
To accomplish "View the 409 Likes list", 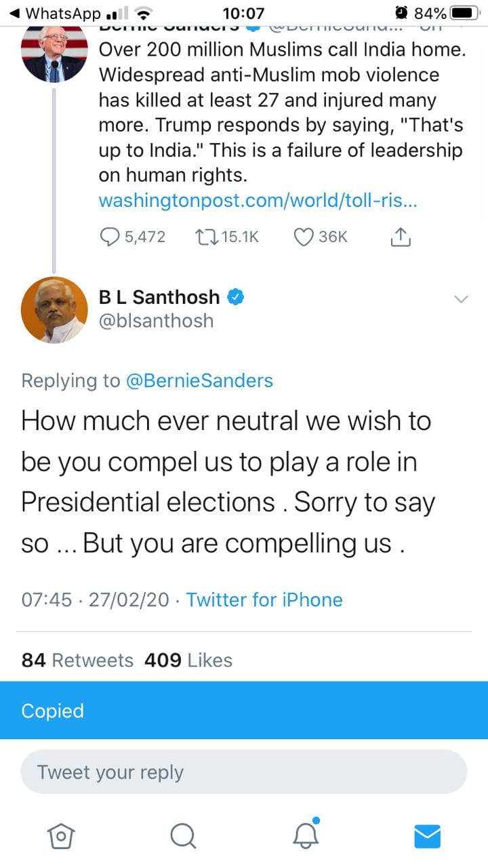I will click(186, 659).
